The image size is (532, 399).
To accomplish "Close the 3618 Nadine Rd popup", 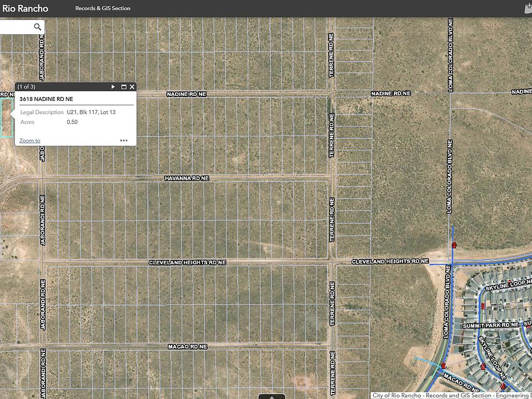I will 132,87.
